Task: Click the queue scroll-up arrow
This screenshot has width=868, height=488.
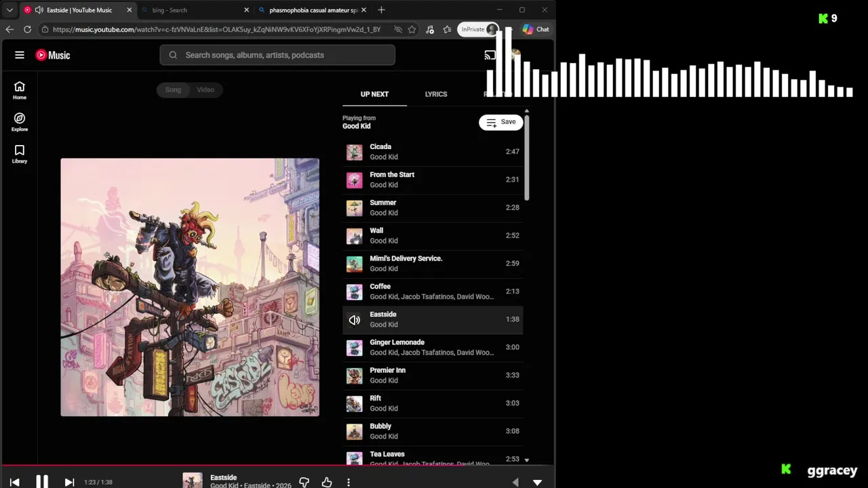Action: coord(526,111)
